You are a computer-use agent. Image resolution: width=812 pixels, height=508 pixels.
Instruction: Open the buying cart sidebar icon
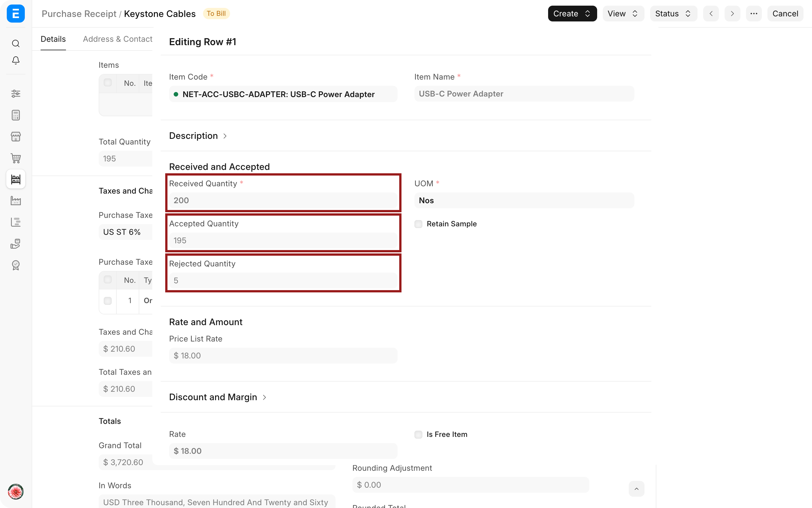click(x=16, y=158)
